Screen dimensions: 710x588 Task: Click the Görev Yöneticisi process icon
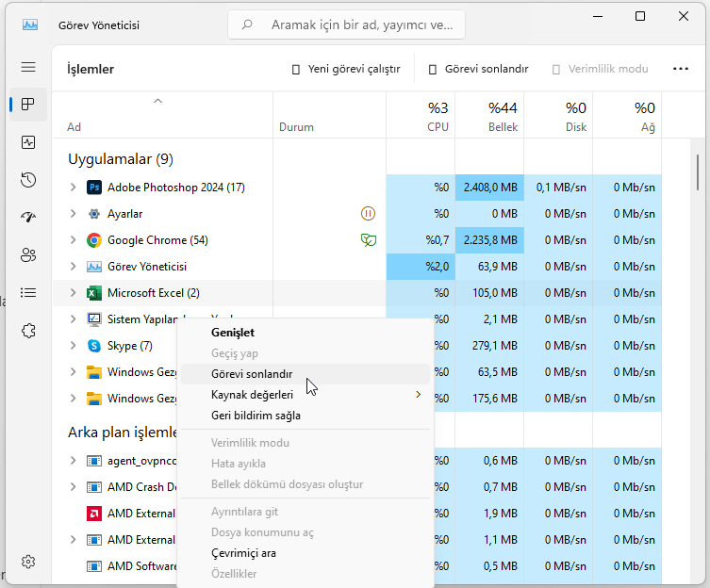pos(93,267)
